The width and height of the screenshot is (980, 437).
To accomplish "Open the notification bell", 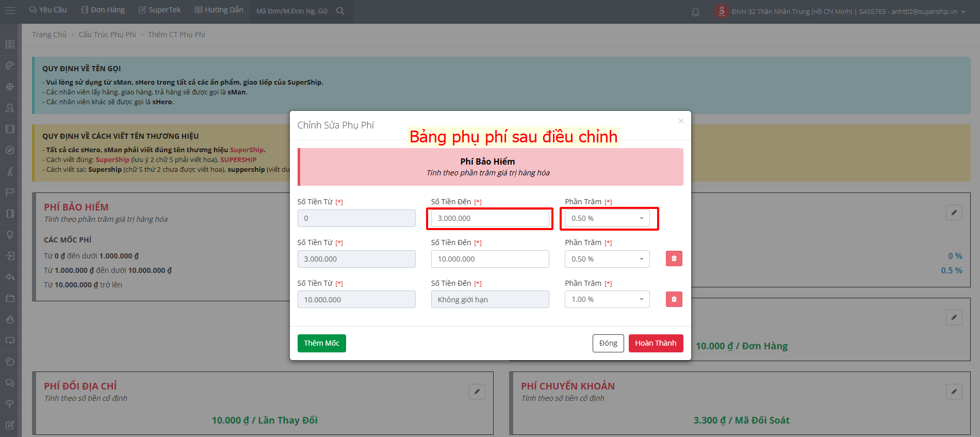I will (695, 11).
